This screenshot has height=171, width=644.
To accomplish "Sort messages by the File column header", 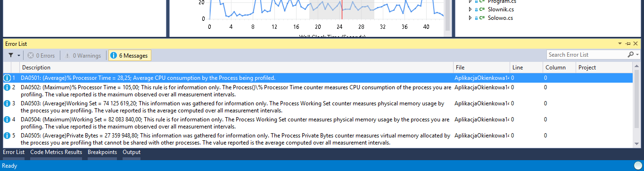I will pyautogui.click(x=481, y=68).
